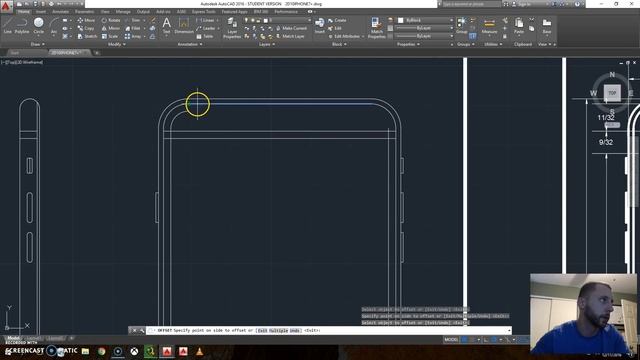Click the Erase tool icon
This screenshot has height=360, width=640.
152,20
